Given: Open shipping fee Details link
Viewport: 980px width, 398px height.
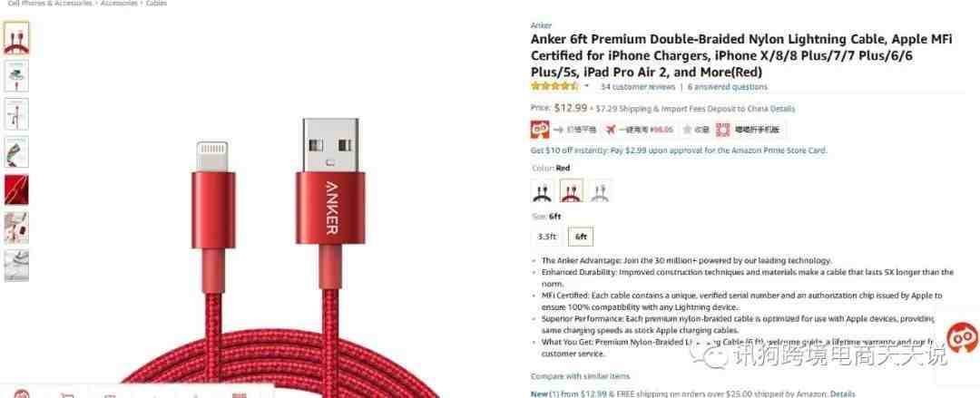Looking at the screenshot, I should tap(782, 109).
